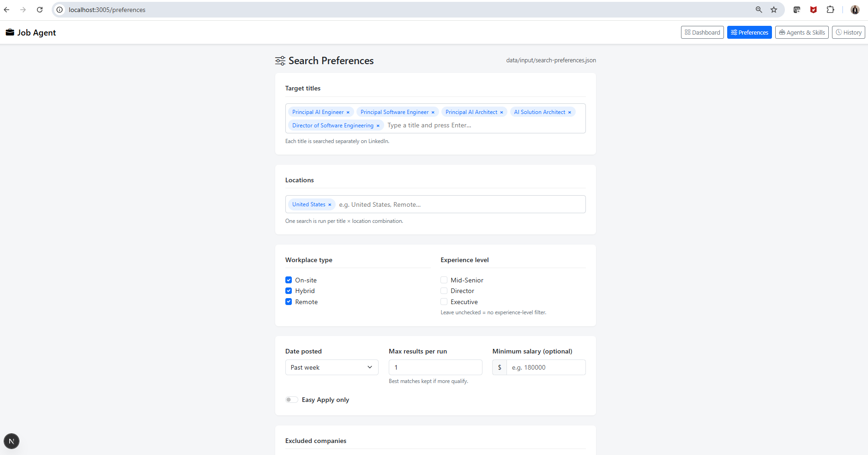The width and height of the screenshot is (868, 455).
Task: Check the Director experience level
Action: [x=444, y=291]
